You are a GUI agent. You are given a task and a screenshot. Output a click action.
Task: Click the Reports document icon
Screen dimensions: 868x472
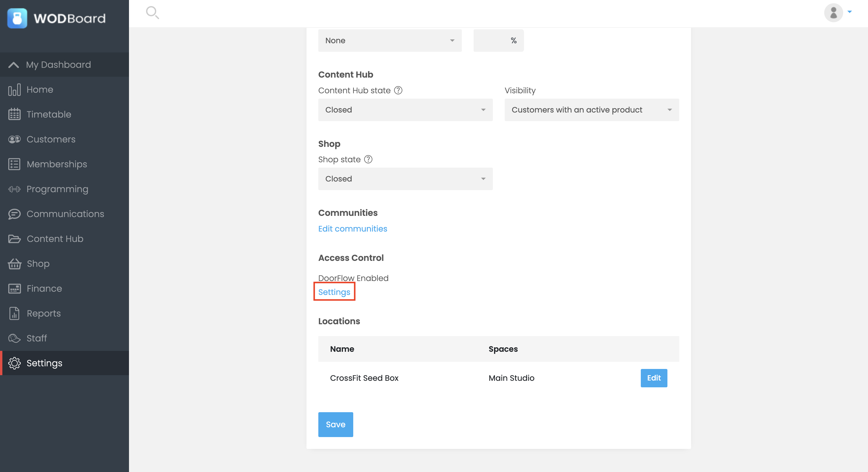coord(14,314)
